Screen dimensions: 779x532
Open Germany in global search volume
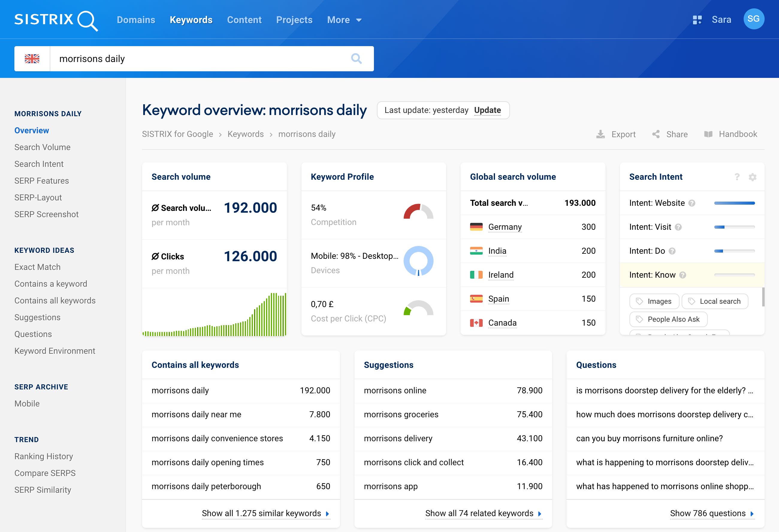[x=505, y=227]
